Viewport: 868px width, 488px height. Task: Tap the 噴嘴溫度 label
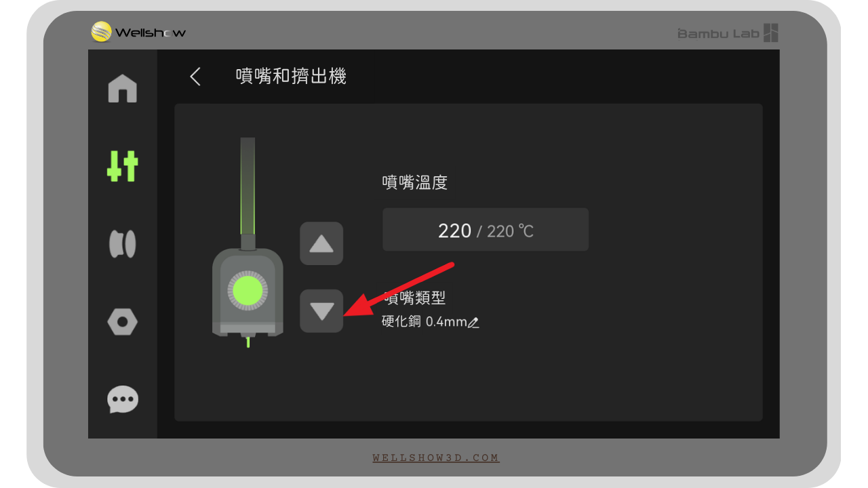click(415, 182)
